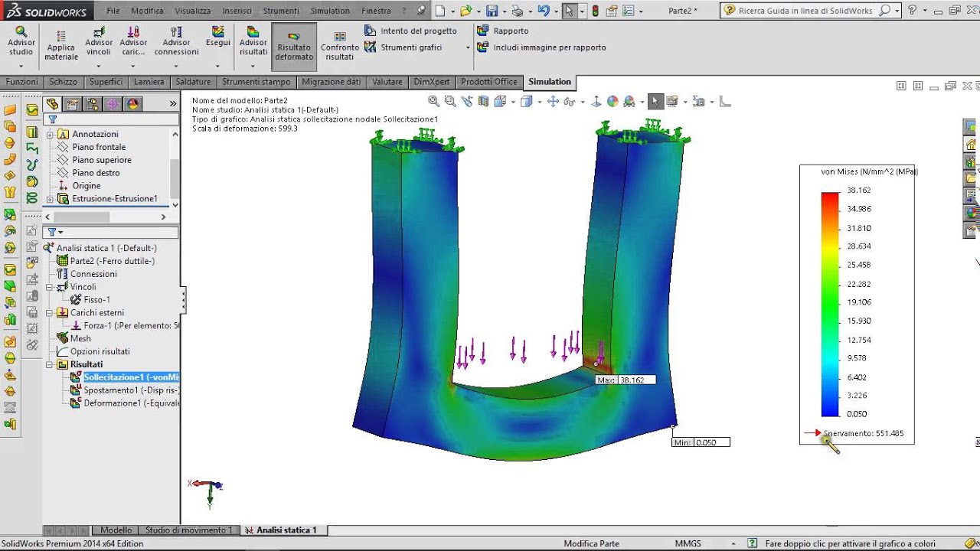Click the von Mises color legend bar

830,304
